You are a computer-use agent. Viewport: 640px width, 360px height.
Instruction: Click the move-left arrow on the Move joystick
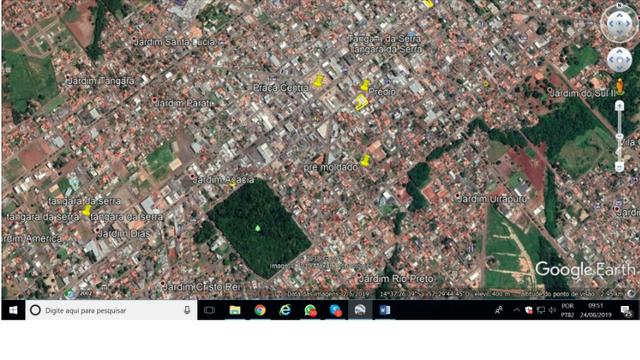pos(611,60)
